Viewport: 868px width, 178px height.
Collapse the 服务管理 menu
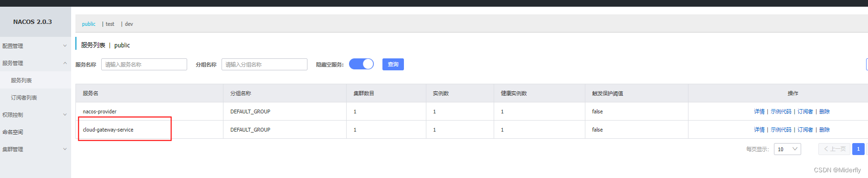(x=35, y=63)
